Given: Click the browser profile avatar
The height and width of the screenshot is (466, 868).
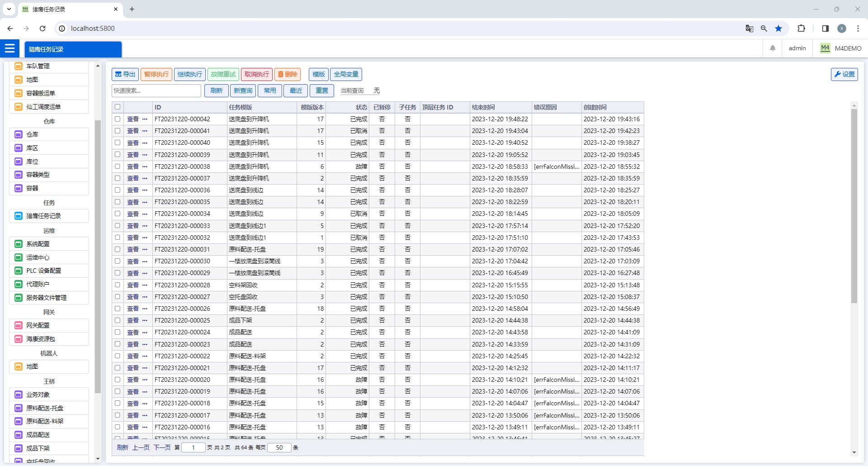Looking at the screenshot, I should coord(842,29).
